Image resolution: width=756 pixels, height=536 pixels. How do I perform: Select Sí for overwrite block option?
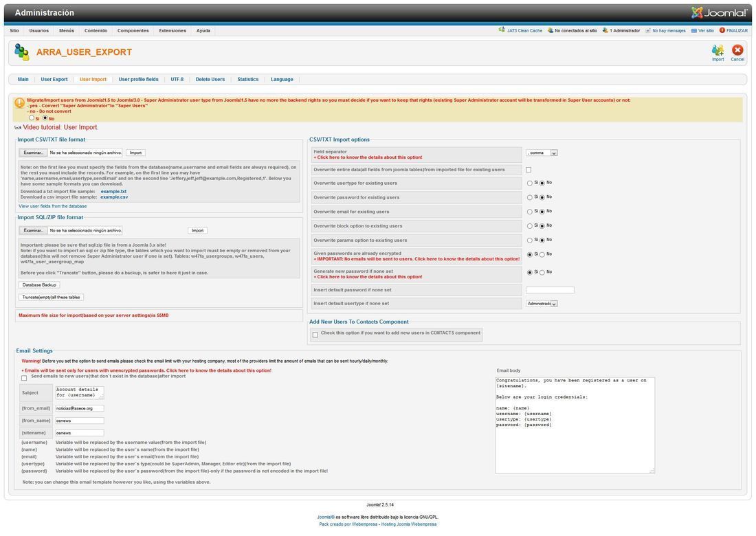coord(529,226)
